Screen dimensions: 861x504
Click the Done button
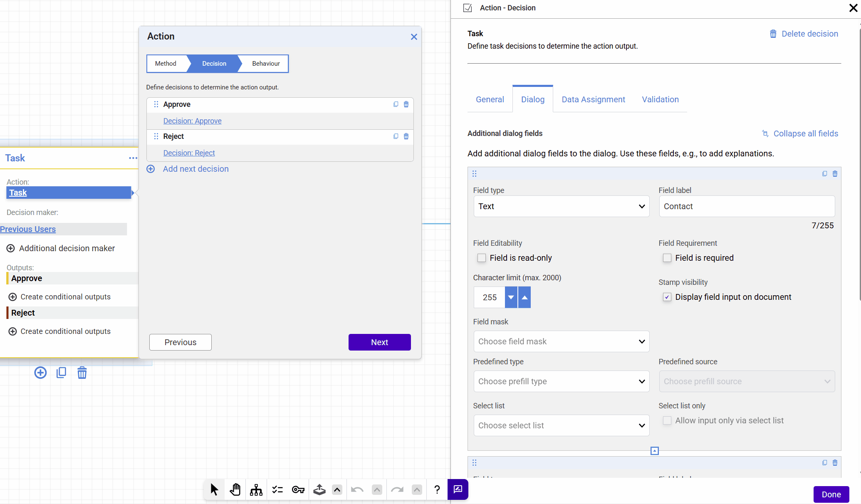point(831,494)
